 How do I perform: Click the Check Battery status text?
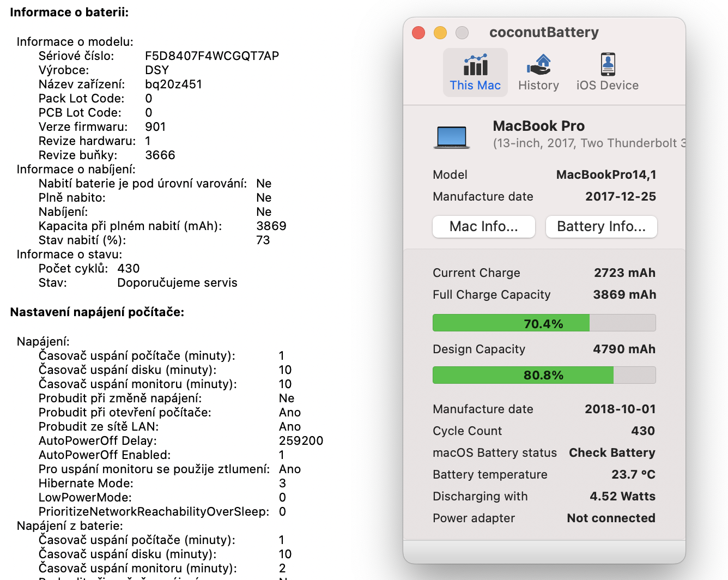tap(612, 453)
